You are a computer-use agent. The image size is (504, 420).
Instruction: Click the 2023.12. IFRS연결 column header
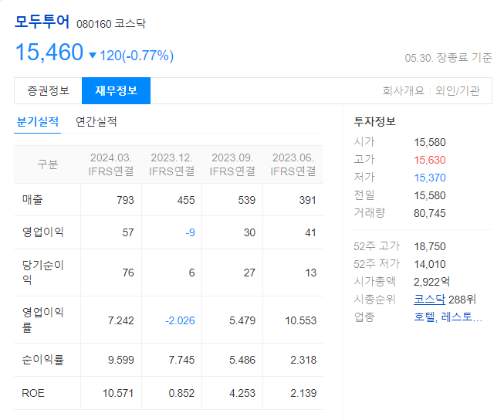coord(171,164)
